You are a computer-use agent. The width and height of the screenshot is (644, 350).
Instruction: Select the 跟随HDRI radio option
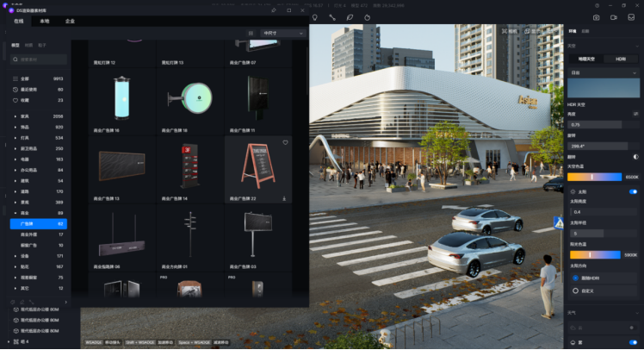pos(575,278)
